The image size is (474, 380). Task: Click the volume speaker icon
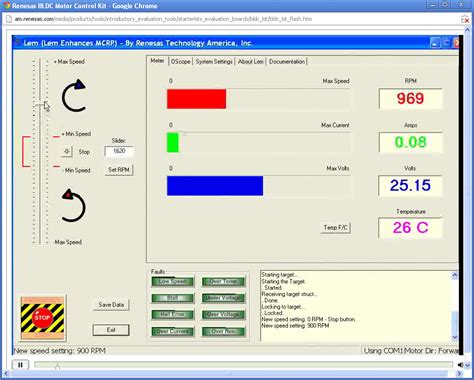pyautogui.click(x=460, y=365)
